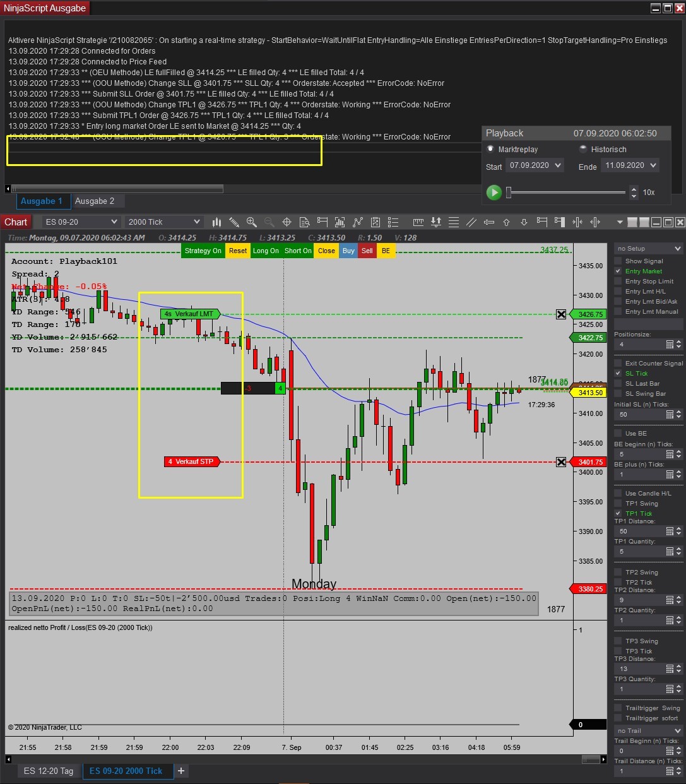Click the chart horizontal scrollbar thumb

[591, 759]
